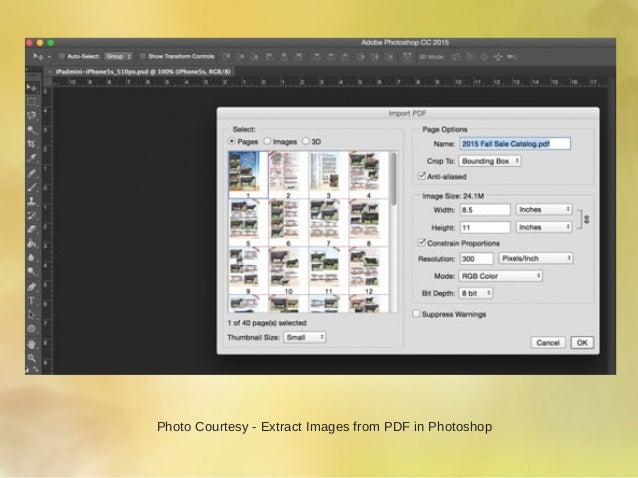638x478 pixels.
Task: Open the Bit Depth 8 bit dropdown
Action: pyautogui.click(x=476, y=293)
